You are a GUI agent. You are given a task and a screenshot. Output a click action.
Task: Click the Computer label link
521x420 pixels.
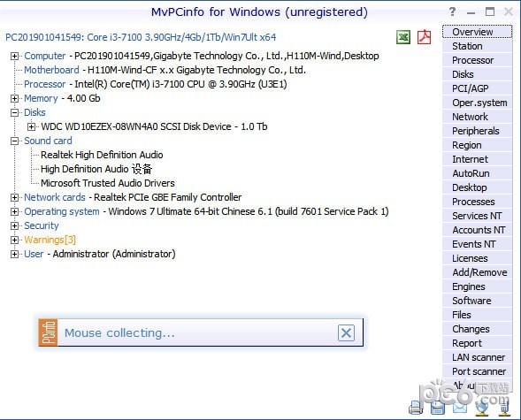(x=45, y=56)
